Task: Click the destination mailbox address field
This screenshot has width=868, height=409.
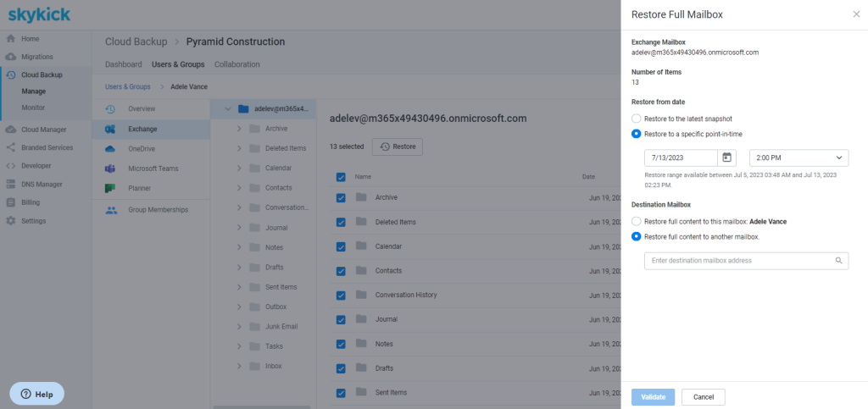Action: [746, 261]
